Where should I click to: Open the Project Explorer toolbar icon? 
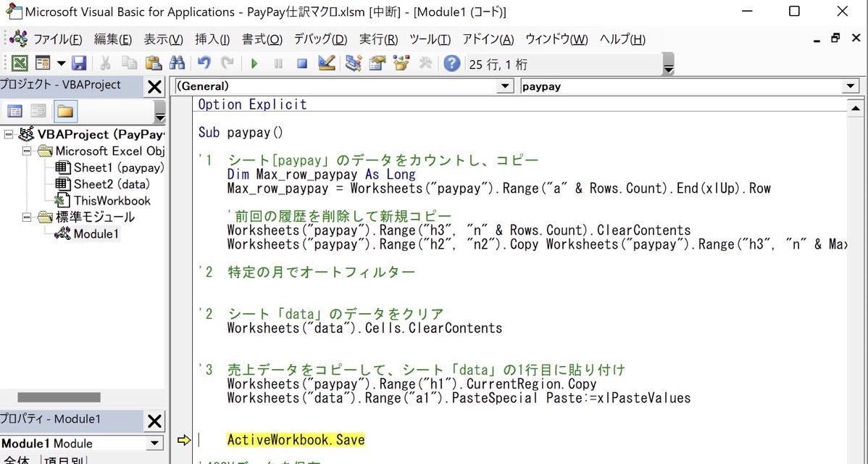point(353,63)
